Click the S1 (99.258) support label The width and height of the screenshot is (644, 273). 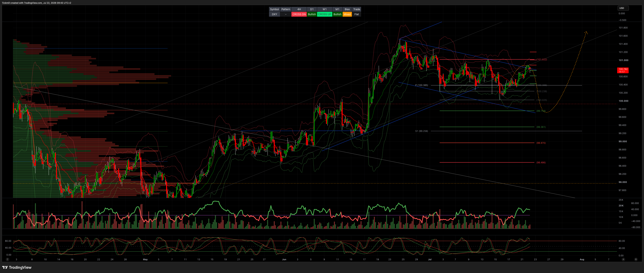(x=421, y=131)
